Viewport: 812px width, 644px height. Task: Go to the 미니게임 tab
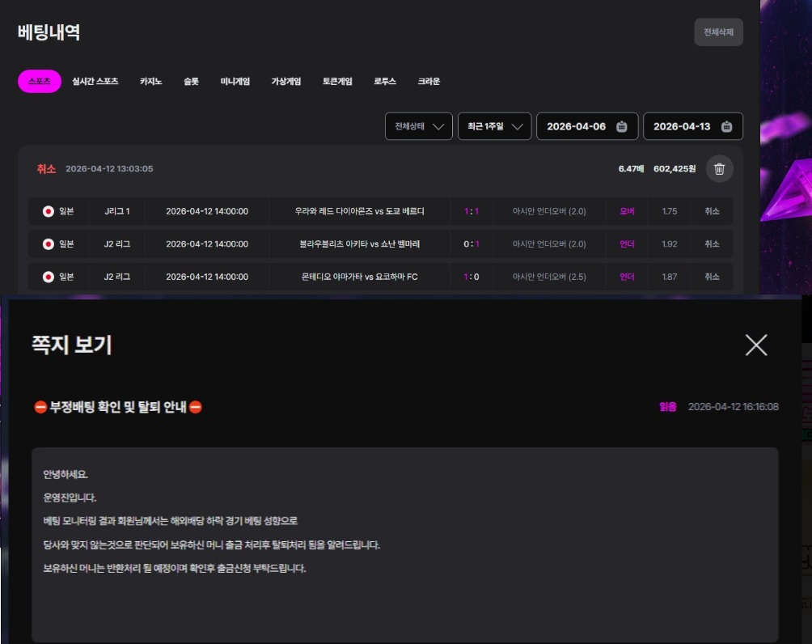235,82
